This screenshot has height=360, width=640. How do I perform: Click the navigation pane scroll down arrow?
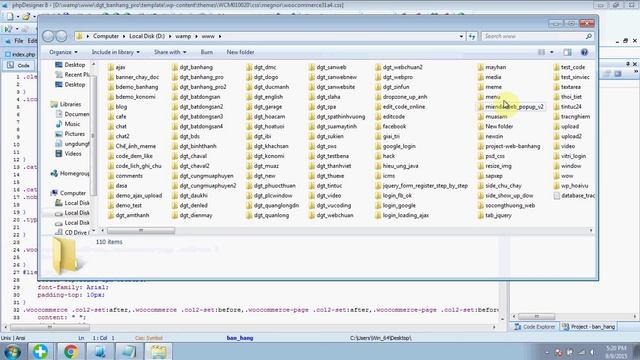[93, 231]
